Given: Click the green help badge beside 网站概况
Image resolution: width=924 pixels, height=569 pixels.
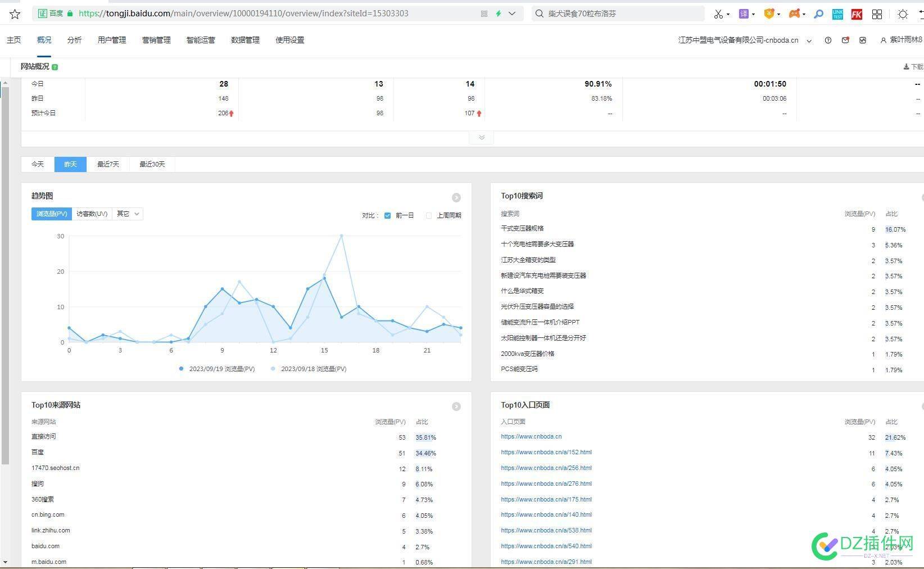Looking at the screenshot, I should click(55, 67).
